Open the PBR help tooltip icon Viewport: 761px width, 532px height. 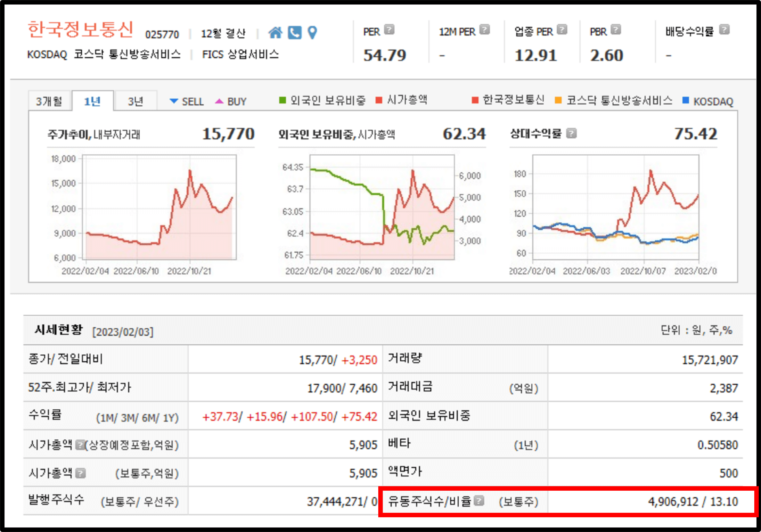click(x=615, y=30)
